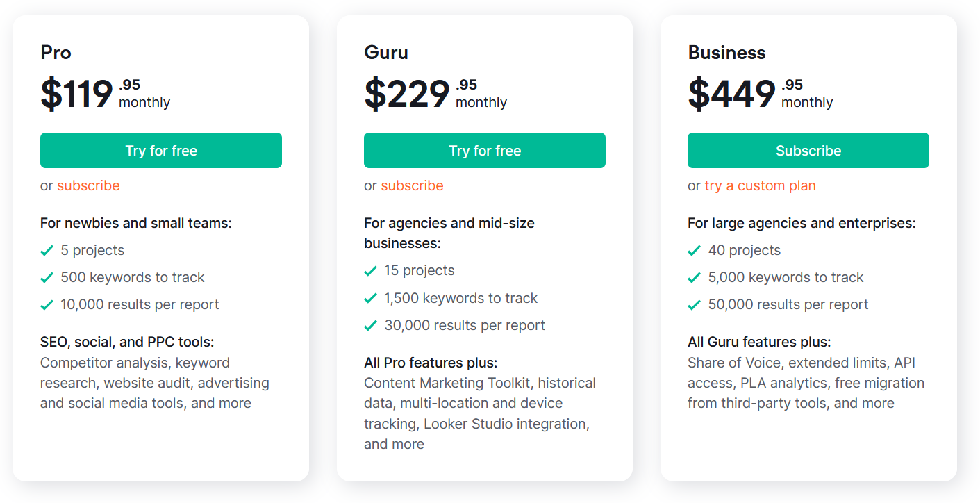Click the Pro plan title
This screenshot has width=980, height=503.
click(56, 53)
